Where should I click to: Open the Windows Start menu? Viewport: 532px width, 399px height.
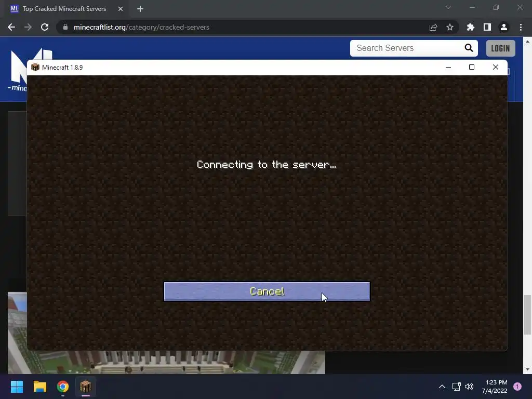tap(17, 387)
